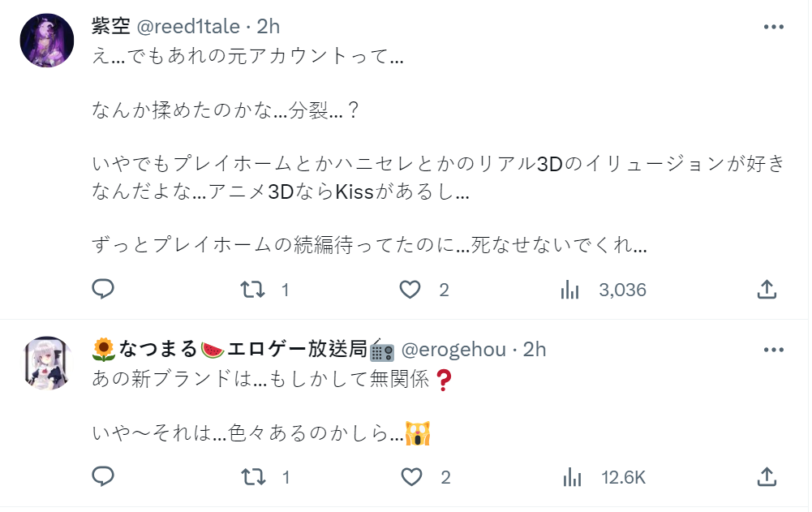This screenshot has width=812, height=512.
Task: Like なつまる's tweet about 新ブランド
Action: click(412, 477)
